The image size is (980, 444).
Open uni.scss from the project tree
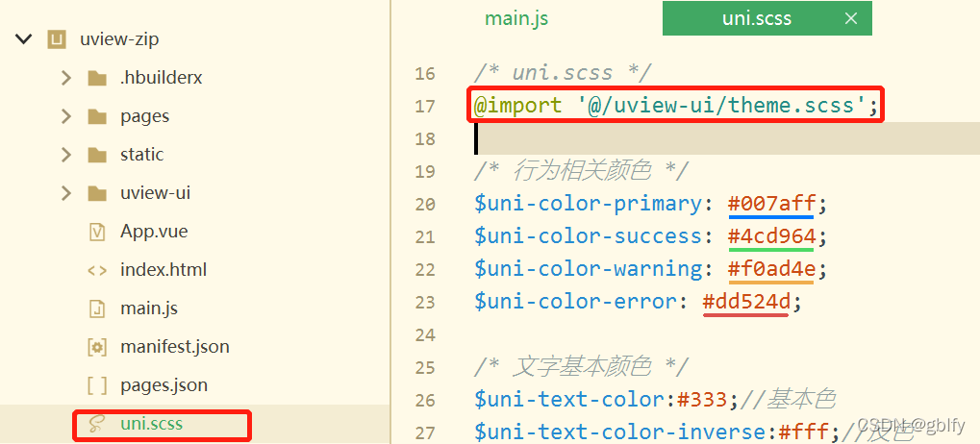click(x=151, y=424)
